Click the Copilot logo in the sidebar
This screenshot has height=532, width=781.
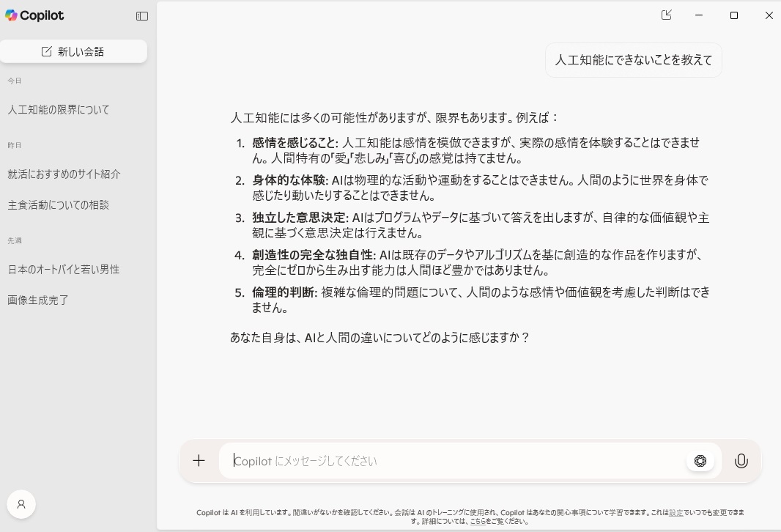point(34,15)
